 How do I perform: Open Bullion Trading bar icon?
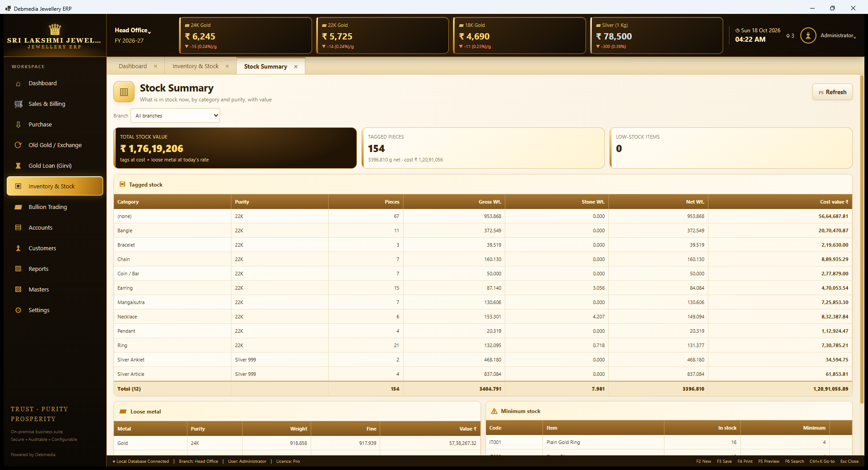point(18,207)
